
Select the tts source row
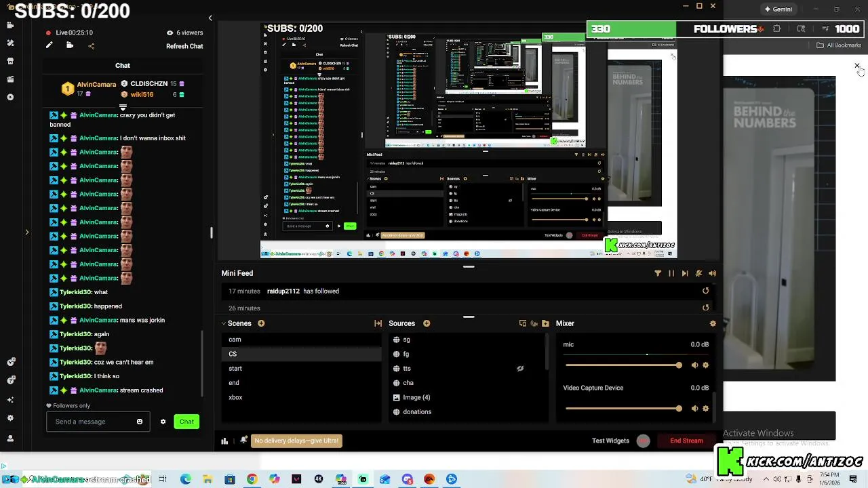click(467, 368)
